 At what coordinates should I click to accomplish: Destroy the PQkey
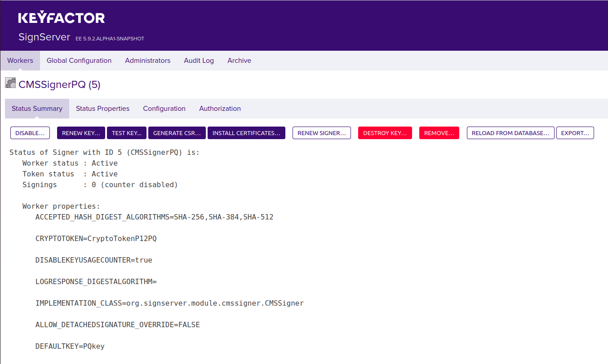[x=385, y=133]
